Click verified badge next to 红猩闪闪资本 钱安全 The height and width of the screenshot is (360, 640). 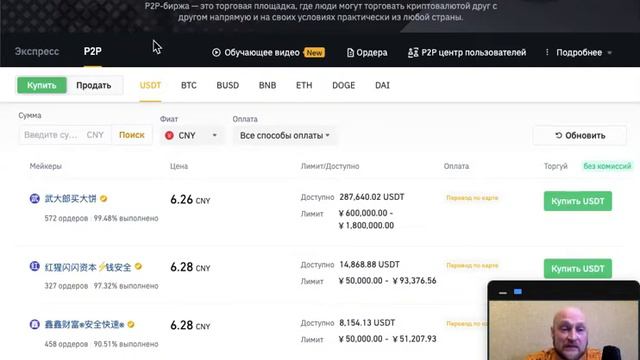tap(138, 267)
